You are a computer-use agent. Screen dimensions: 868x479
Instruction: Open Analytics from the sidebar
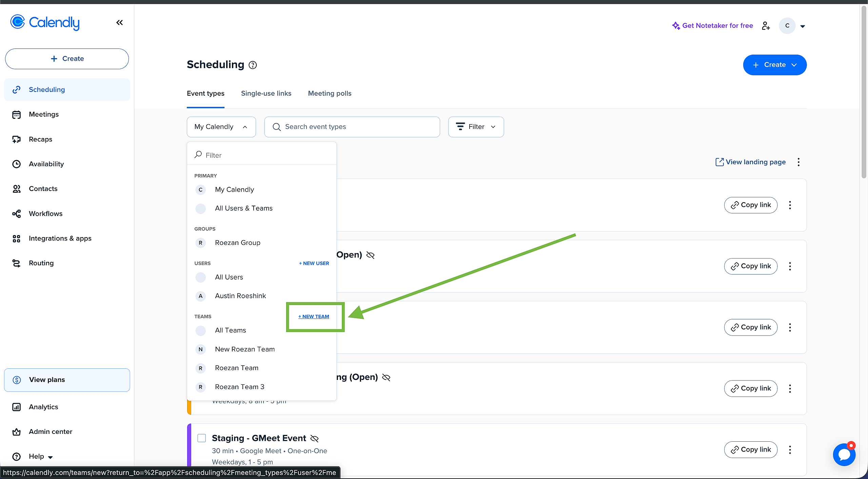(43, 407)
